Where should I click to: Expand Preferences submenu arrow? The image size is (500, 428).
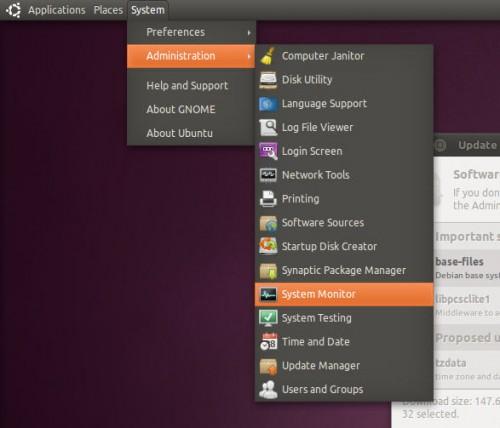pos(249,33)
